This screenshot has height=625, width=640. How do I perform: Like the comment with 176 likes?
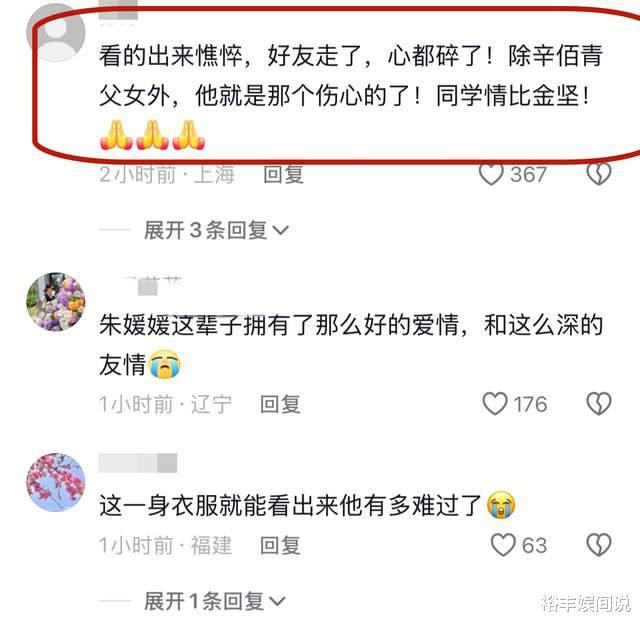[x=495, y=404]
